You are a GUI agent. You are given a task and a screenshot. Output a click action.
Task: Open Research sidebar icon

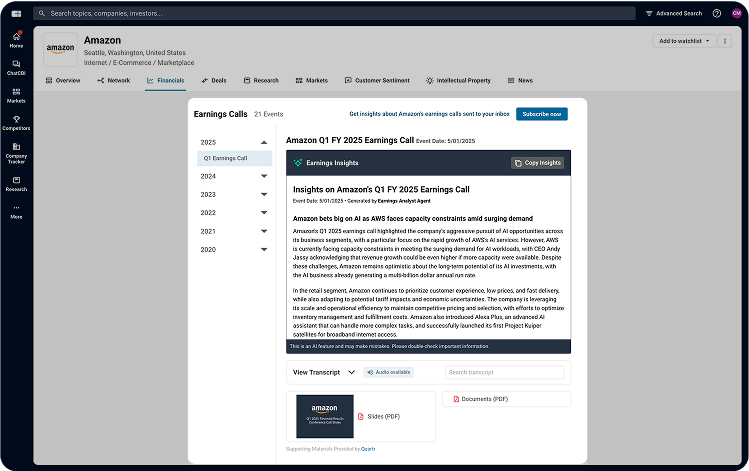(x=16, y=183)
